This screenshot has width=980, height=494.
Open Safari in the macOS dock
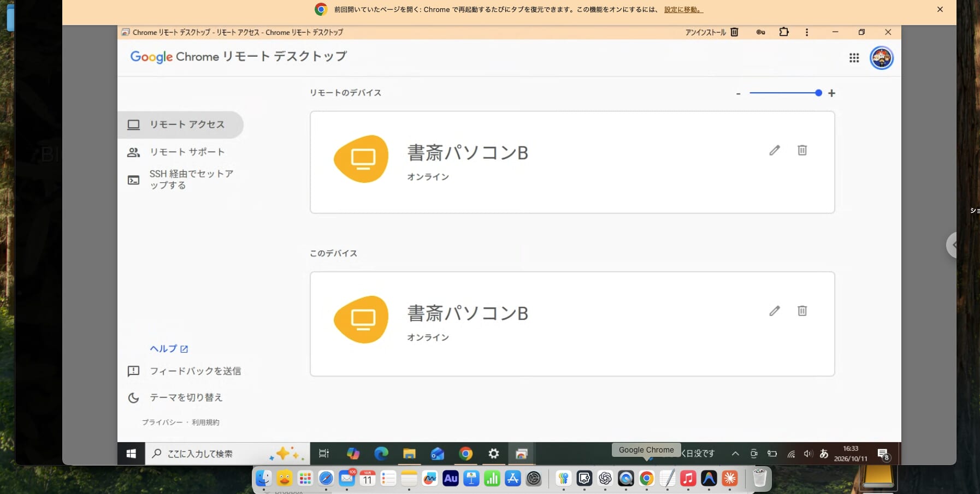point(326,479)
